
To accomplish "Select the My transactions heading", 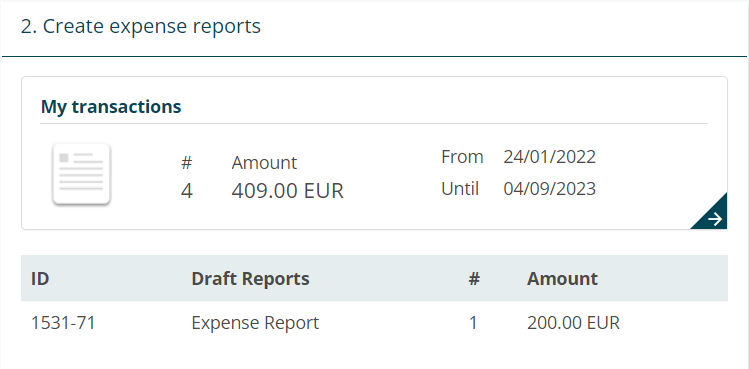I will pyautogui.click(x=111, y=107).
